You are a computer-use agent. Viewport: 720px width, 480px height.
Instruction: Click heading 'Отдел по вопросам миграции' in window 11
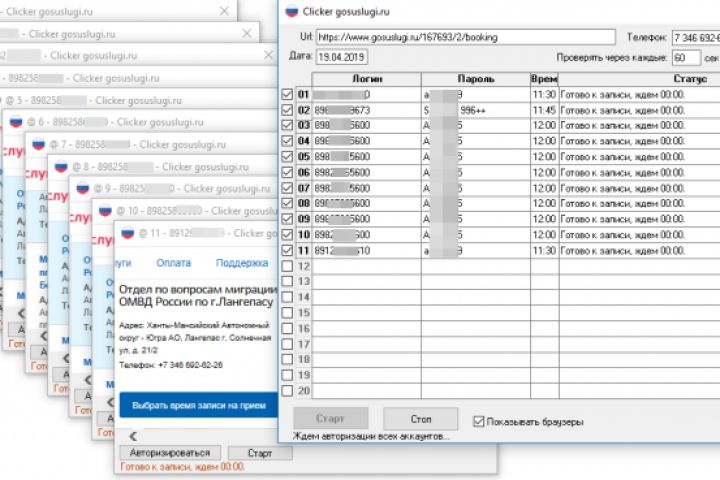pos(198,289)
